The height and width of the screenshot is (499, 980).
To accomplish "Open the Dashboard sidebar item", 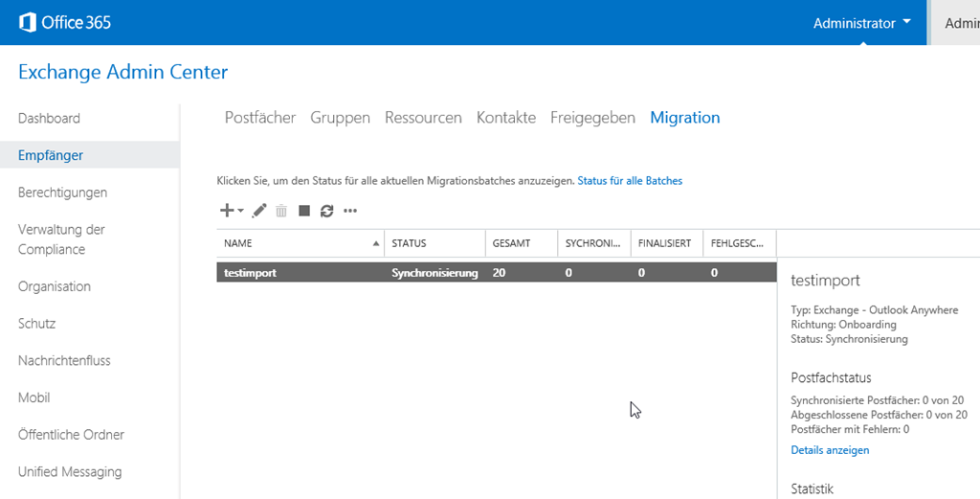I will tap(49, 119).
